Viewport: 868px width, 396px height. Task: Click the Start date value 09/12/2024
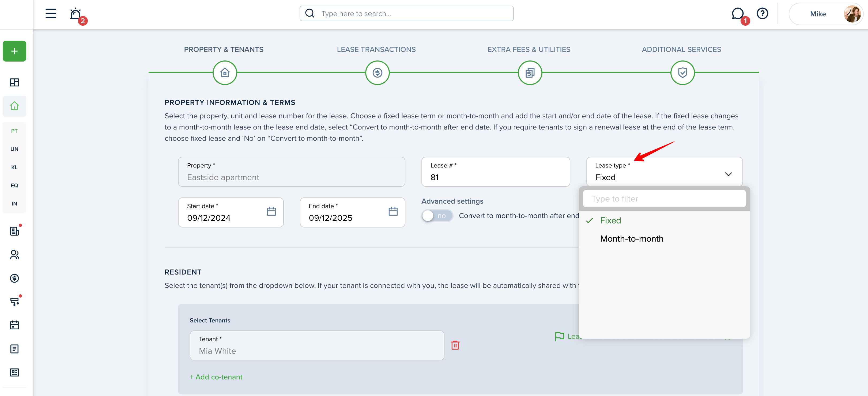(209, 218)
